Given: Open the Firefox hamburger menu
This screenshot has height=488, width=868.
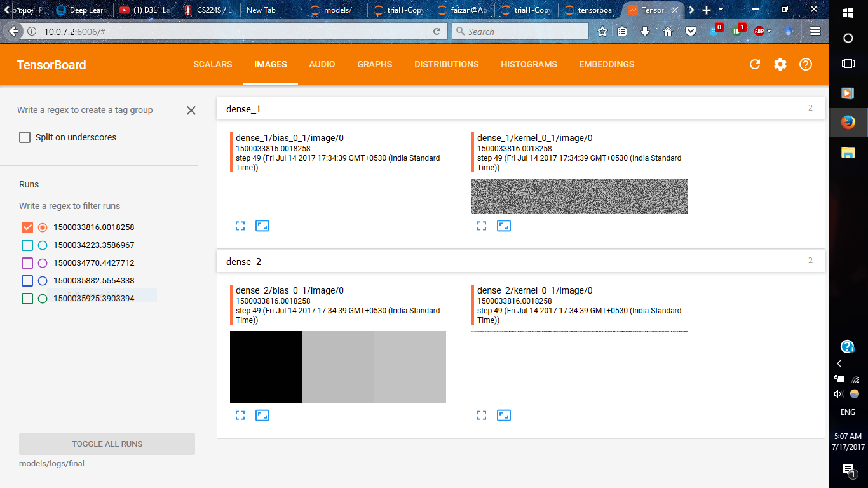Looking at the screenshot, I should point(816,31).
